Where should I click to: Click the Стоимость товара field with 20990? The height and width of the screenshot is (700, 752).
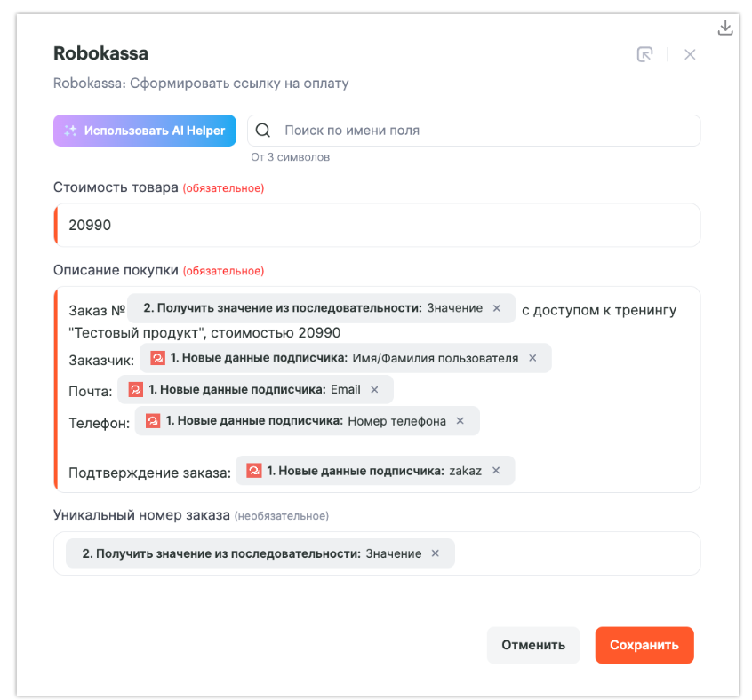click(x=377, y=226)
